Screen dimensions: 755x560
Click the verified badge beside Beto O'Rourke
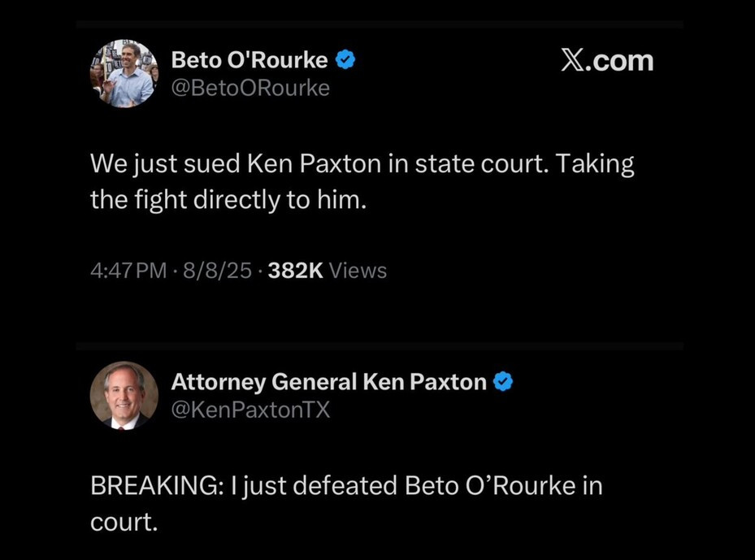(345, 59)
